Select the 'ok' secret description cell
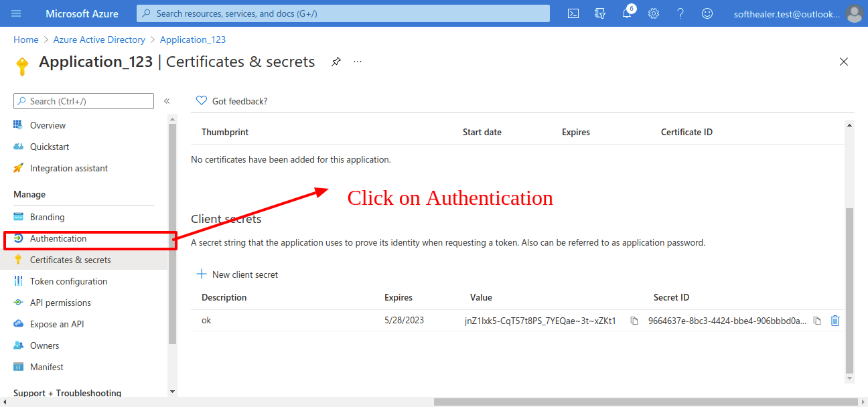This screenshot has height=407, width=868. point(206,320)
